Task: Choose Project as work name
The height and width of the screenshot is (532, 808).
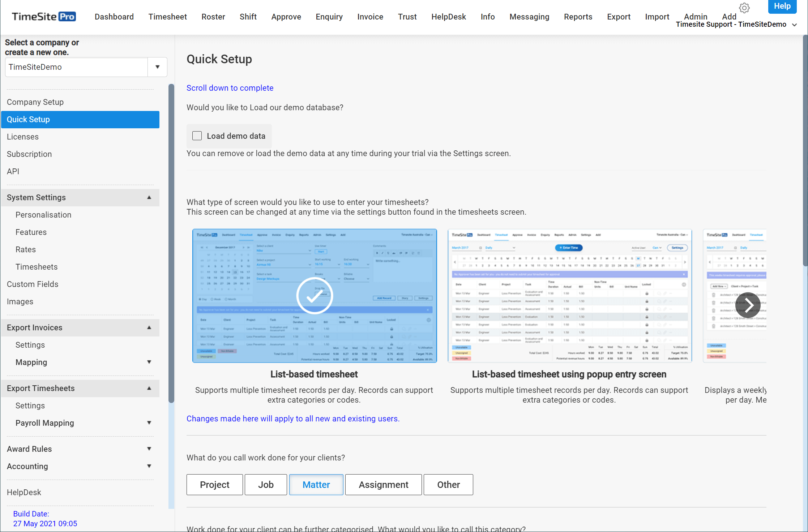Action: click(x=215, y=485)
